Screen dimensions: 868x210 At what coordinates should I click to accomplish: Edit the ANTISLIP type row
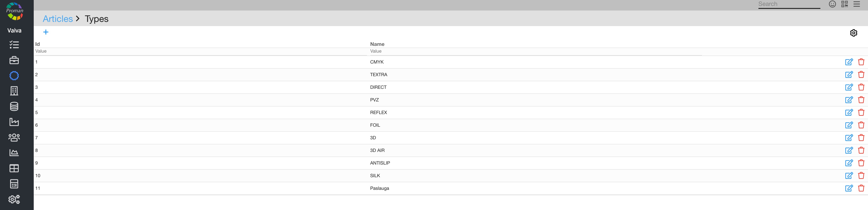pos(849,163)
